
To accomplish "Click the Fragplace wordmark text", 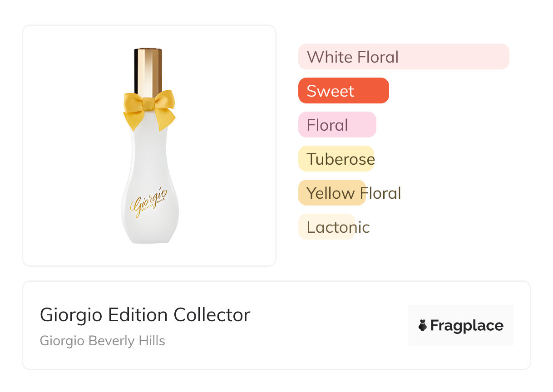I will pos(467,325).
